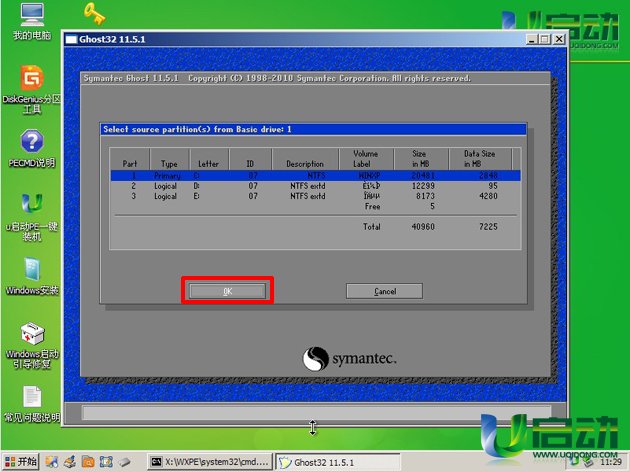Click the Volume Label column header
Screen dimensions: 630x472
pos(366,159)
